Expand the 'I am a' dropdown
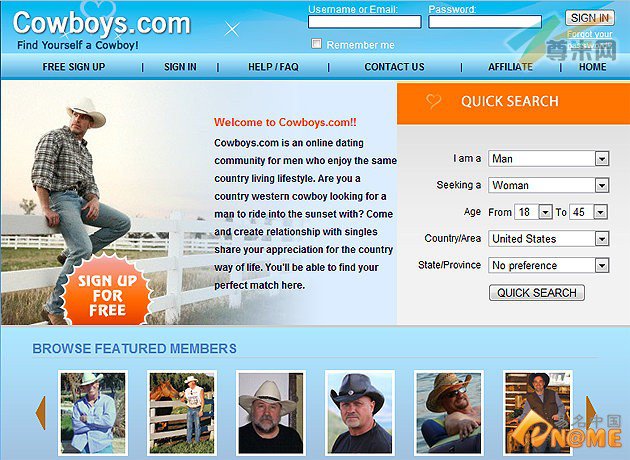The height and width of the screenshot is (460, 630). click(548, 159)
